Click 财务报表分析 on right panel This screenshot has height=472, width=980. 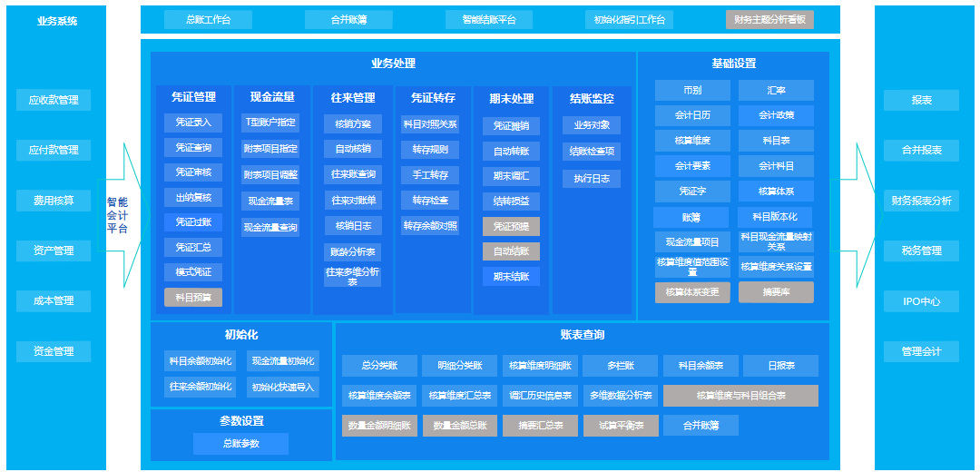(921, 201)
